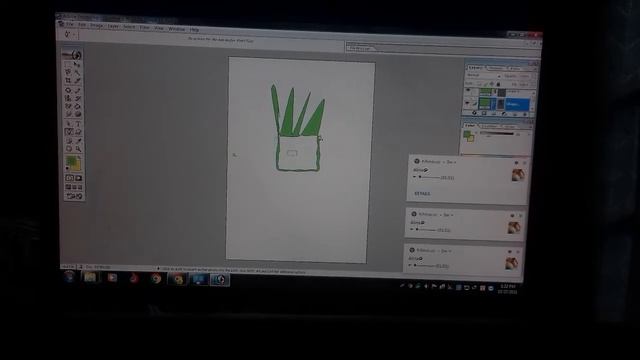Switch to the Swatches tab
This screenshot has height=360, width=640.
(490, 126)
